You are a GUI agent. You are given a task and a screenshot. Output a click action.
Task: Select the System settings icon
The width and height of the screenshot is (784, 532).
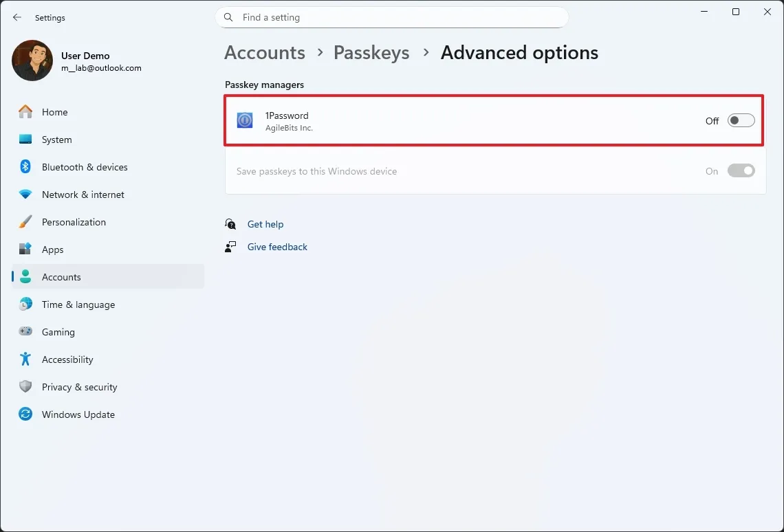point(25,140)
